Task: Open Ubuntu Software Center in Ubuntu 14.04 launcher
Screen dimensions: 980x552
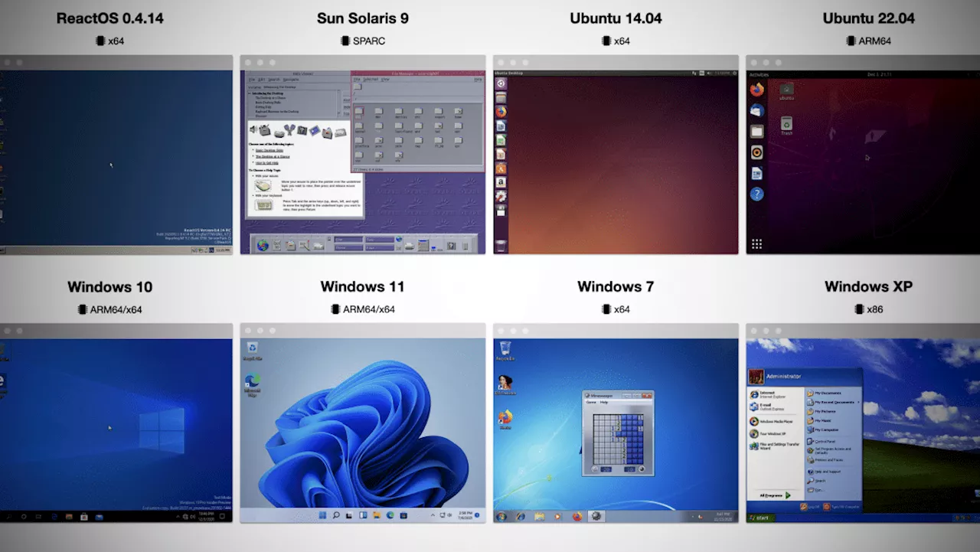Action: pyautogui.click(x=501, y=168)
